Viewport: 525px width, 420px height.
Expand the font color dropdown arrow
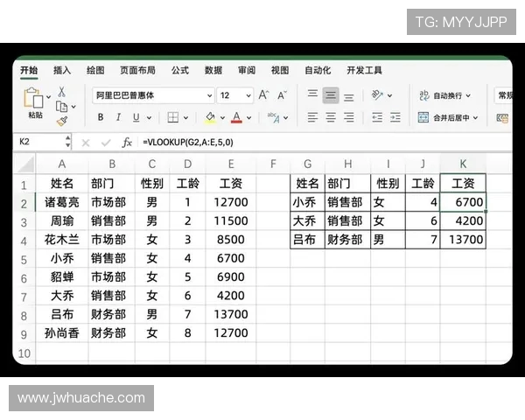point(249,117)
